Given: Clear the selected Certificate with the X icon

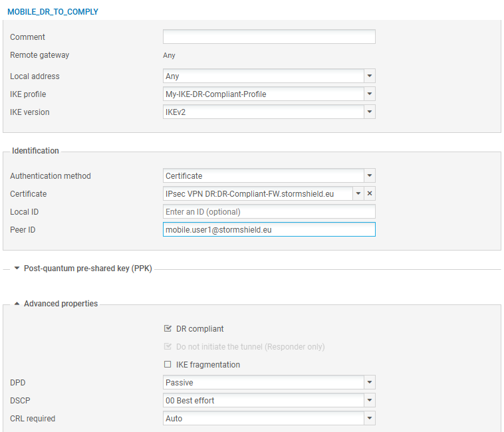Looking at the screenshot, I should click(x=370, y=193).
